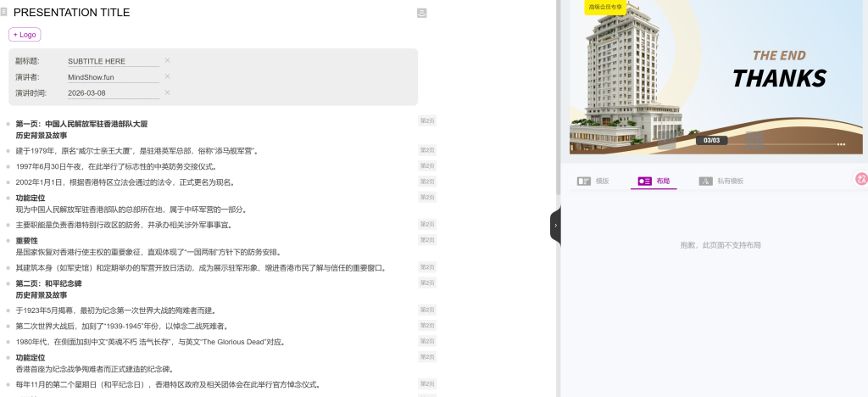
Task: Click the line 主要职能是负责香港特别行政区的防务
Action: coord(124,225)
